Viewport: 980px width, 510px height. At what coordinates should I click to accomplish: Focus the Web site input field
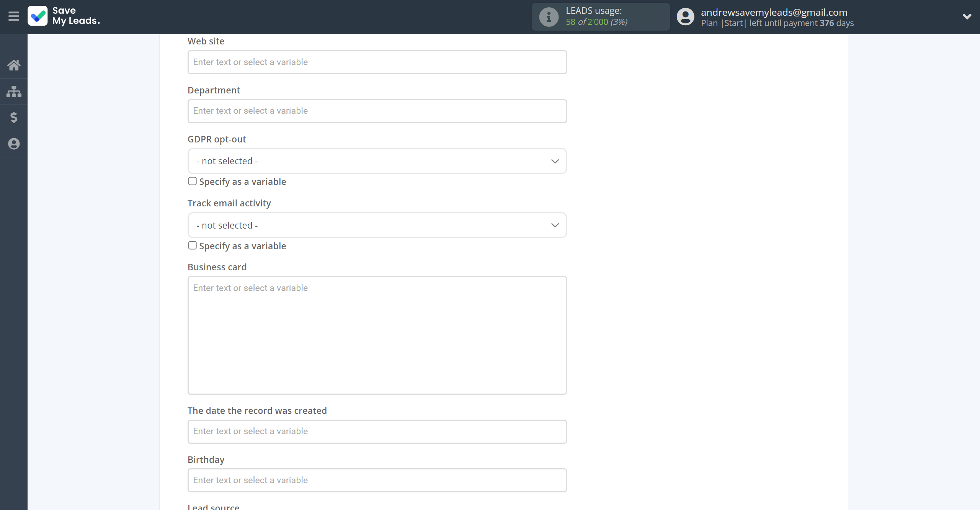(377, 62)
